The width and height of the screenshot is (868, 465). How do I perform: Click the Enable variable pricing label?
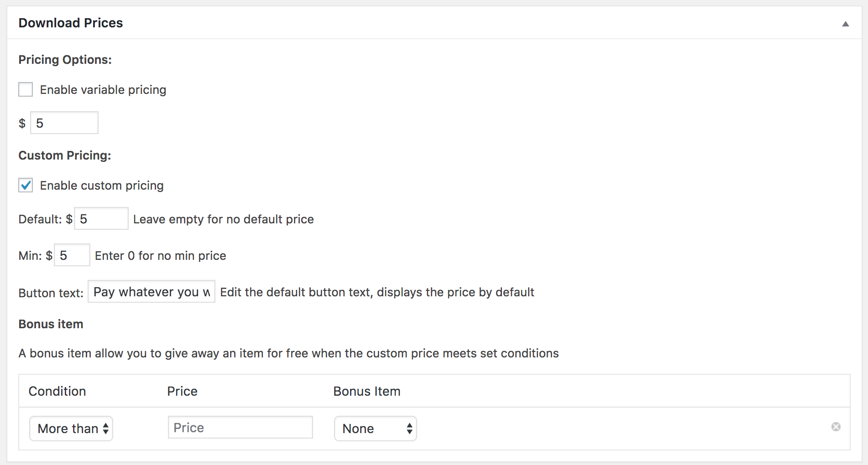point(103,90)
